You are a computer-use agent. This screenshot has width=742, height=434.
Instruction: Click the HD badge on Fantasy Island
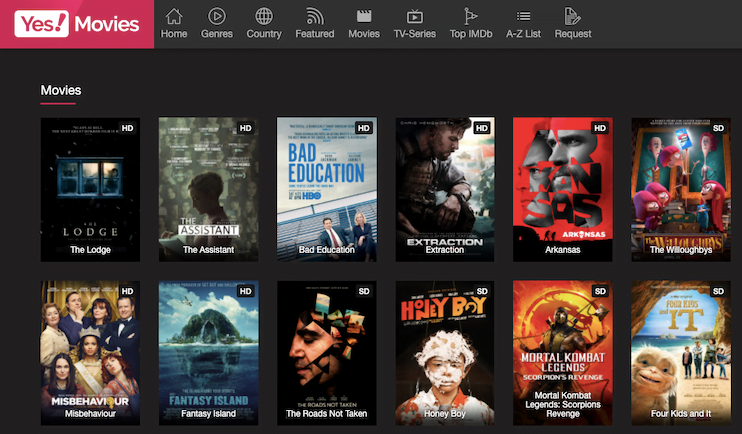246,292
